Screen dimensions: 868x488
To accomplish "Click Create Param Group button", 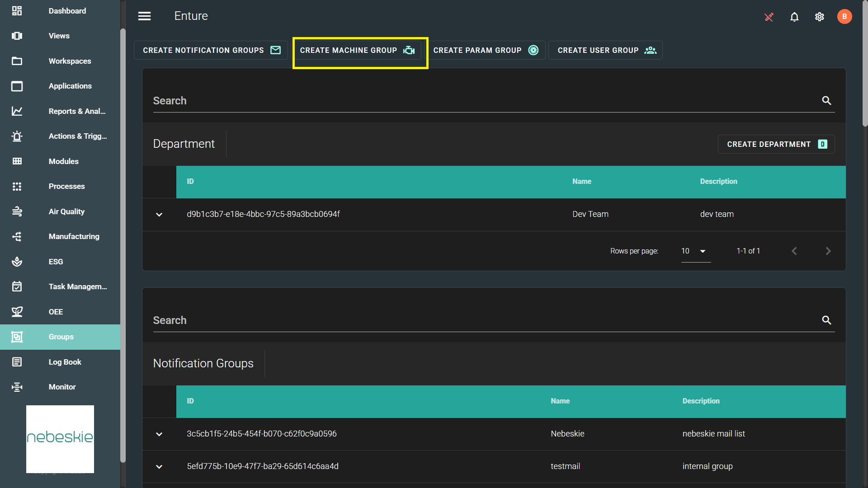I will [485, 50].
